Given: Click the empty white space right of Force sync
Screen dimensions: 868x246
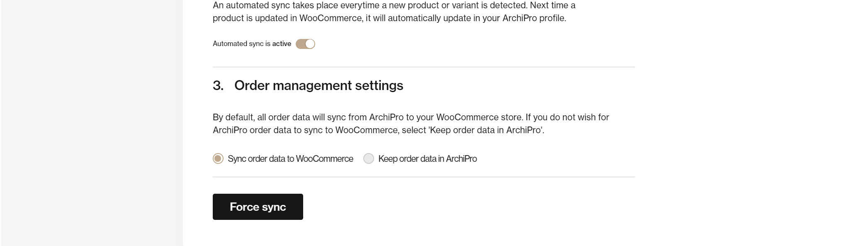Looking at the screenshot, I should tap(469, 207).
